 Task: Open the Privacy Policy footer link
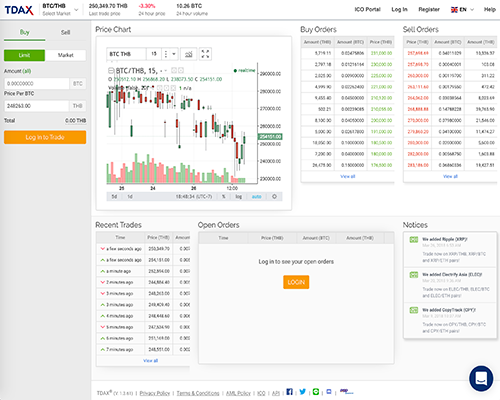coord(155,393)
